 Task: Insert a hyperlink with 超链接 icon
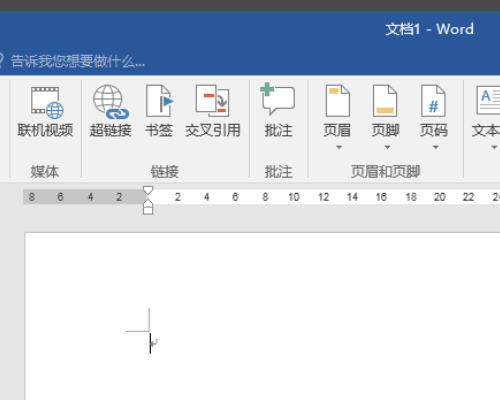(111, 102)
